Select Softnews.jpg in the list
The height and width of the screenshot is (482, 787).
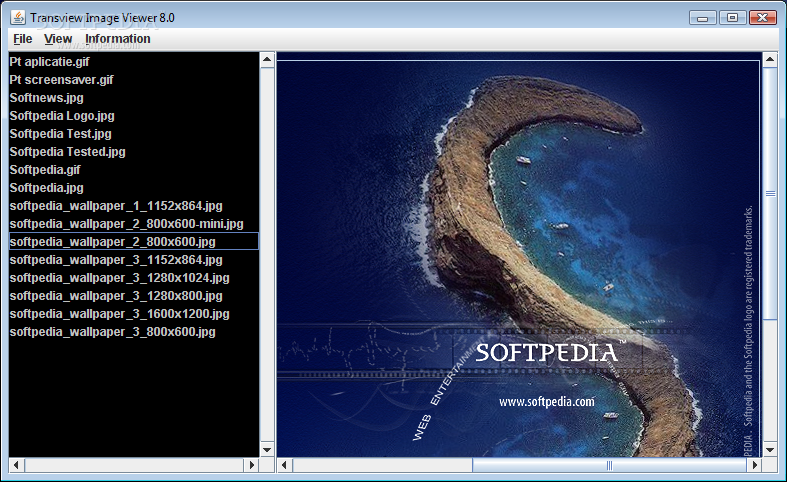point(134,98)
